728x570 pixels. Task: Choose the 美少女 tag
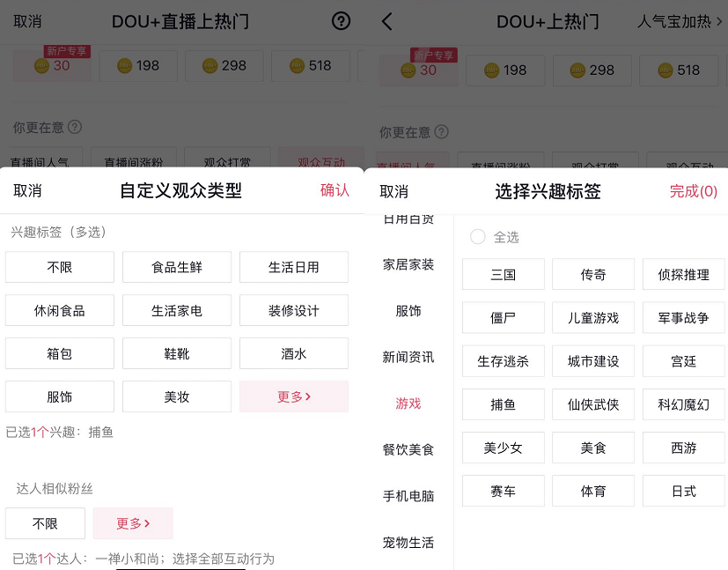tap(504, 448)
